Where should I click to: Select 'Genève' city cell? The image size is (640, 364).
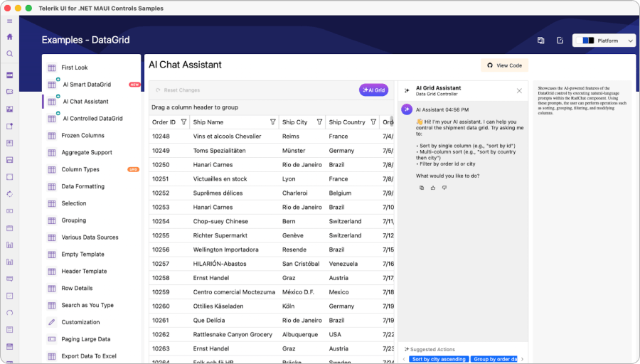[x=302, y=235]
